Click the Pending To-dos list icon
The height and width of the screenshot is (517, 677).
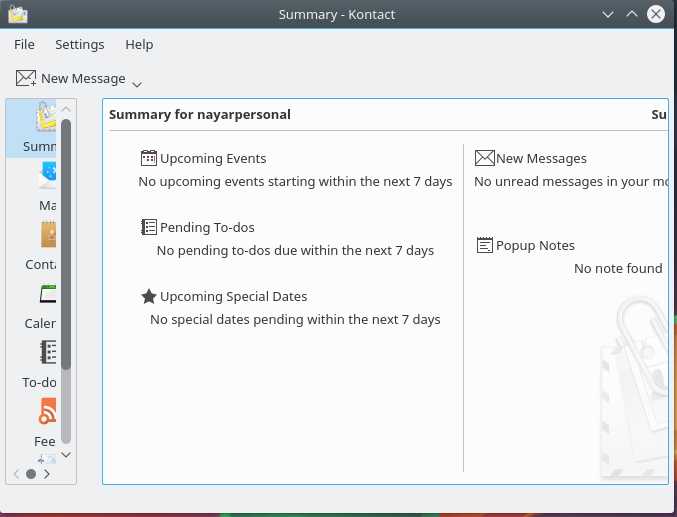point(149,227)
